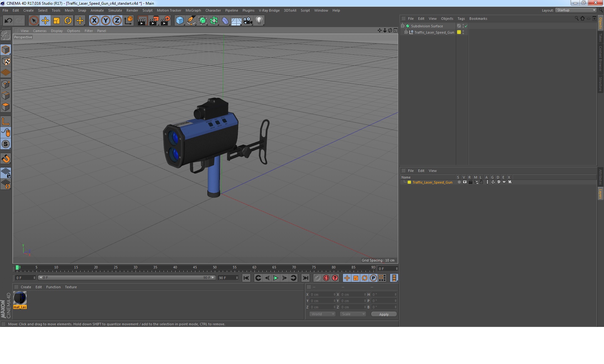Screen dimensions: 604x364
Task: Open the Array modeling objects icon
Action: pyautogui.click(x=214, y=21)
